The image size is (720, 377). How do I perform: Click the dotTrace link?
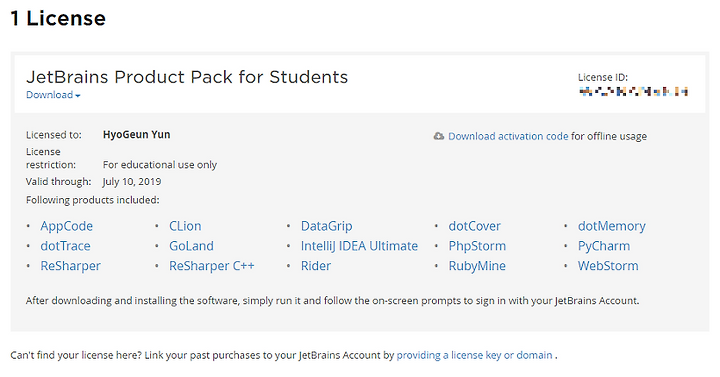tap(65, 246)
